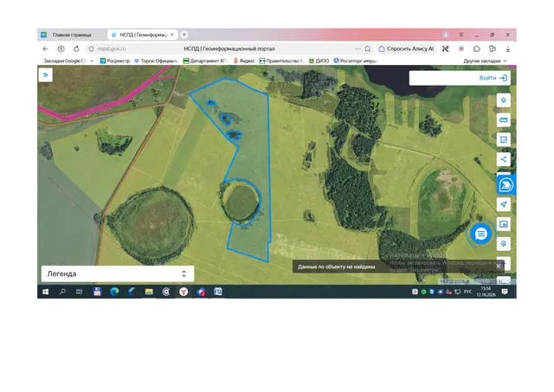Open the Росзаторг-имущ bookmark

click(x=356, y=61)
